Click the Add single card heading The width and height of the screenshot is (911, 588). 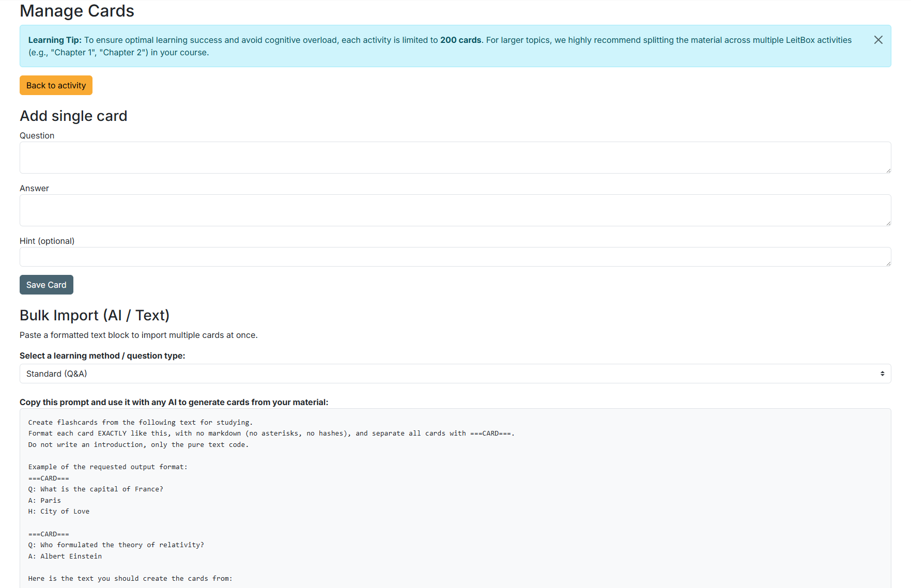point(73,116)
